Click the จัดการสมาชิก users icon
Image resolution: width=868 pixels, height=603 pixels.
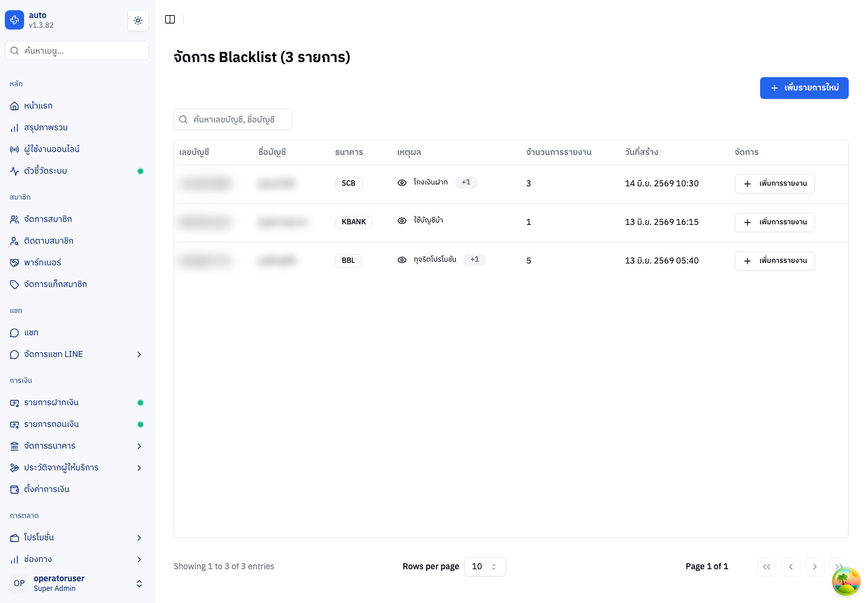[x=14, y=219]
